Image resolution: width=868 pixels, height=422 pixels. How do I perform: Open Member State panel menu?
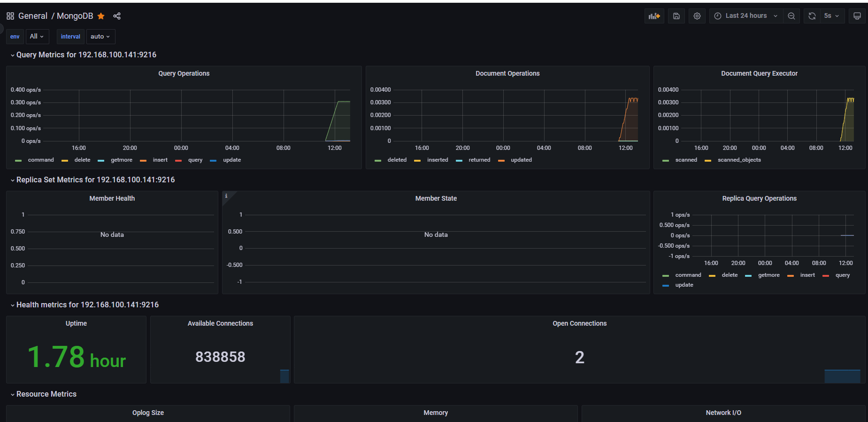click(x=436, y=198)
